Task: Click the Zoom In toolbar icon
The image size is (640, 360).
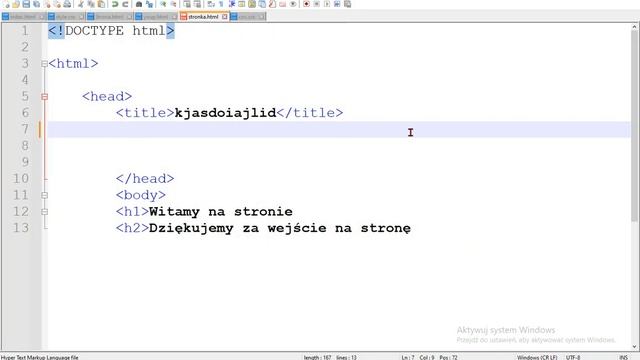Action: (x=163, y=4)
